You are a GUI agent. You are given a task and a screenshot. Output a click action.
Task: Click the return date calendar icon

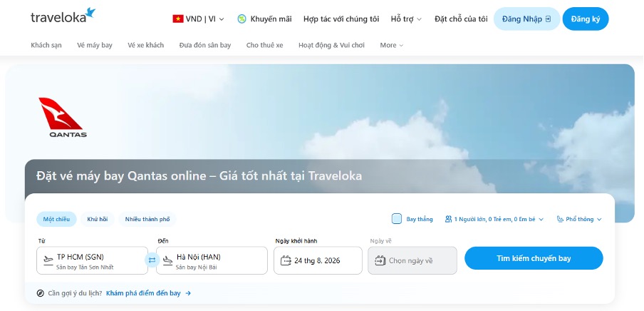pos(380,260)
